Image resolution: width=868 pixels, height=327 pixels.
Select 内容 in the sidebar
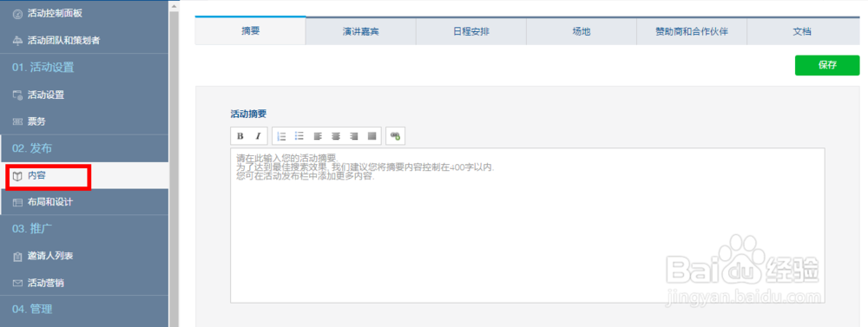(x=84, y=176)
